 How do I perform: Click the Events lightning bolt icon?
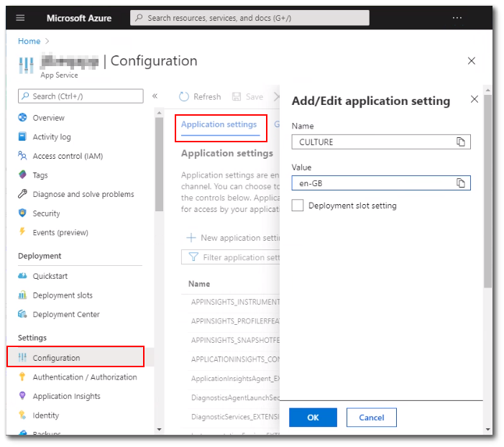pyautogui.click(x=22, y=231)
